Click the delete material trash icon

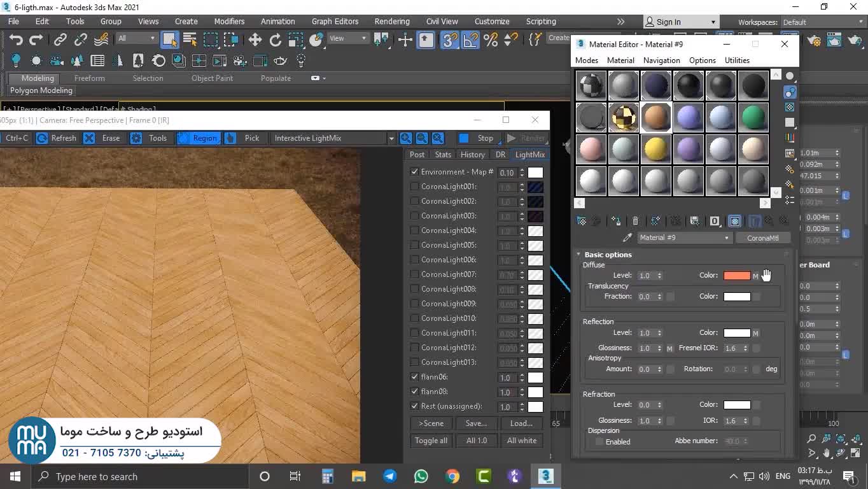coord(635,221)
